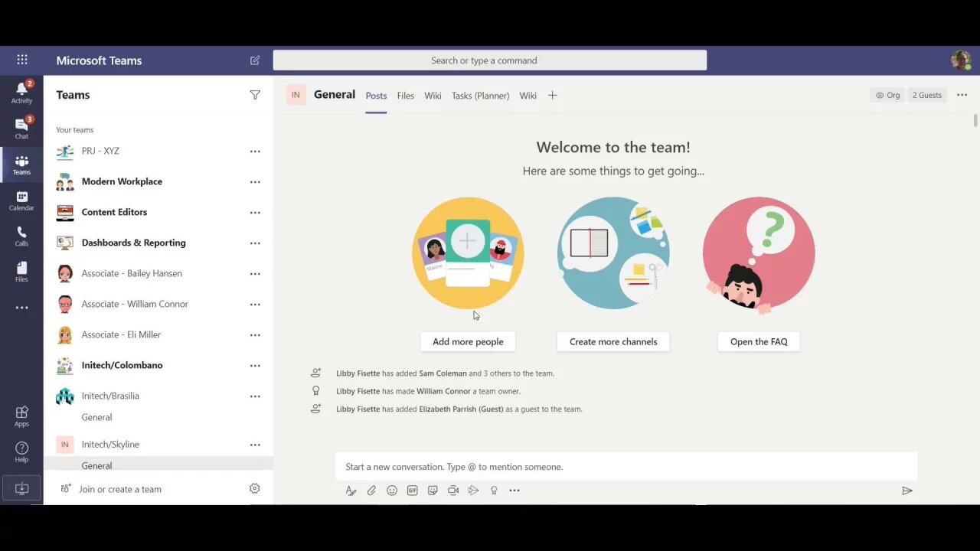Click the GIF icon in compose toolbar
Screen dimensions: 980x551
click(x=412, y=491)
